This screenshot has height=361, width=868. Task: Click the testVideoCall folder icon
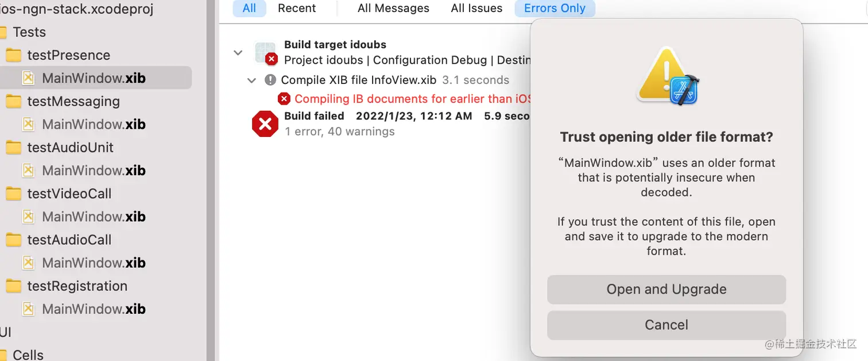click(13, 194)
